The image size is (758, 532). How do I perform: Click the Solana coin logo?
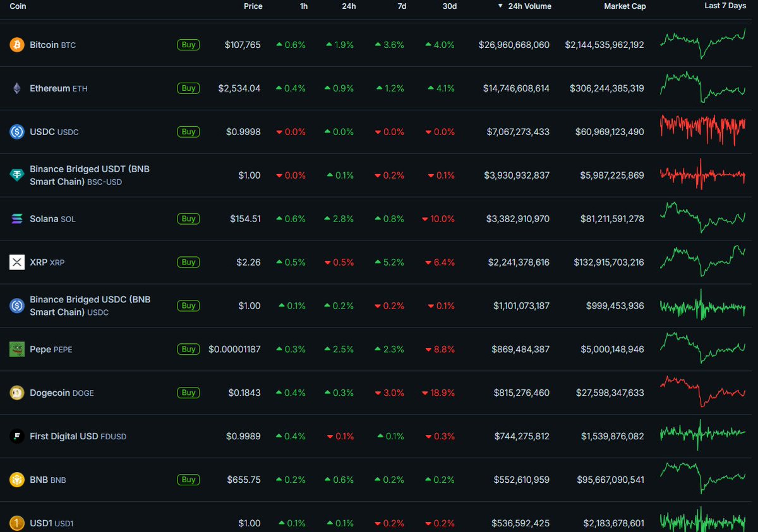(17, 219)
